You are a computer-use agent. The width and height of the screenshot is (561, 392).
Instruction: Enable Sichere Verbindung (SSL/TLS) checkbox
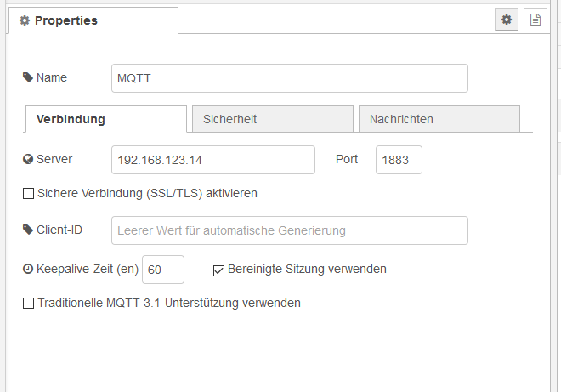click(x=28, y=193)
